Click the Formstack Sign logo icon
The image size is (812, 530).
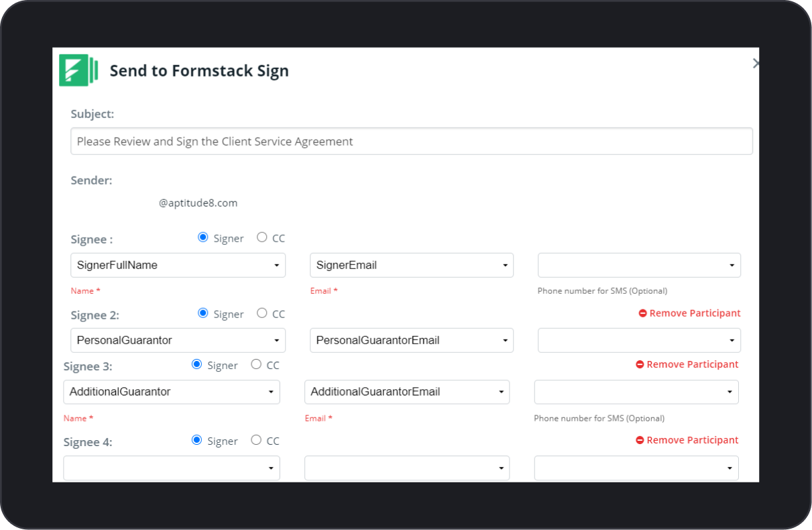click(78, 70)
